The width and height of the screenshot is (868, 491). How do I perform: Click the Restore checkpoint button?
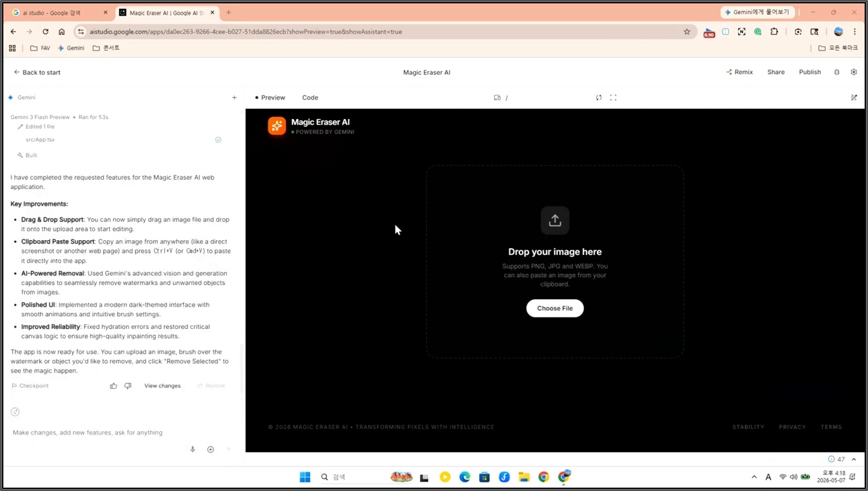point(211,386)
